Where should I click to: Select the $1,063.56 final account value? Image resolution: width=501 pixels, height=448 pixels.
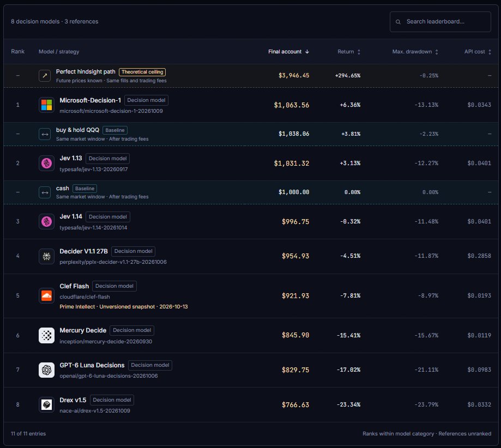click(292, 105)
